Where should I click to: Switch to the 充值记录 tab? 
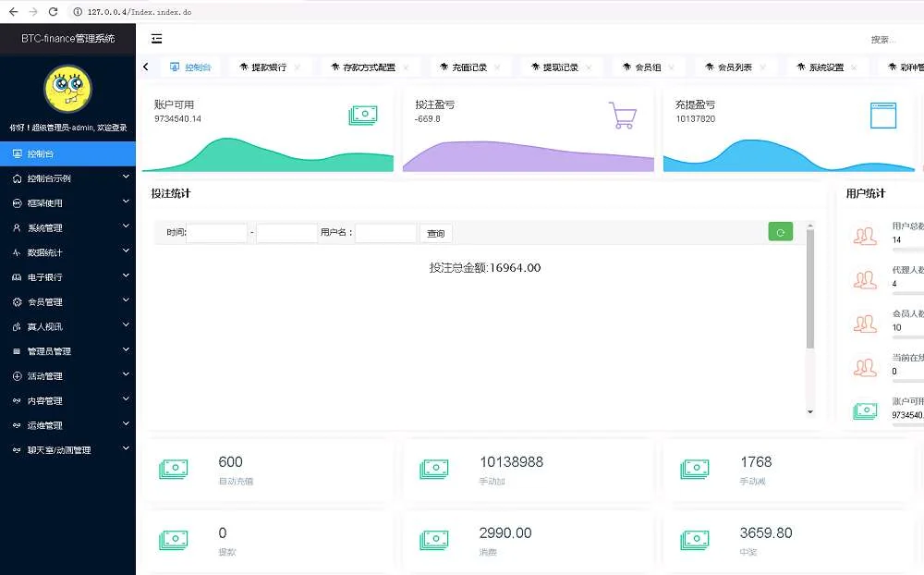click(x=468, y=67)
